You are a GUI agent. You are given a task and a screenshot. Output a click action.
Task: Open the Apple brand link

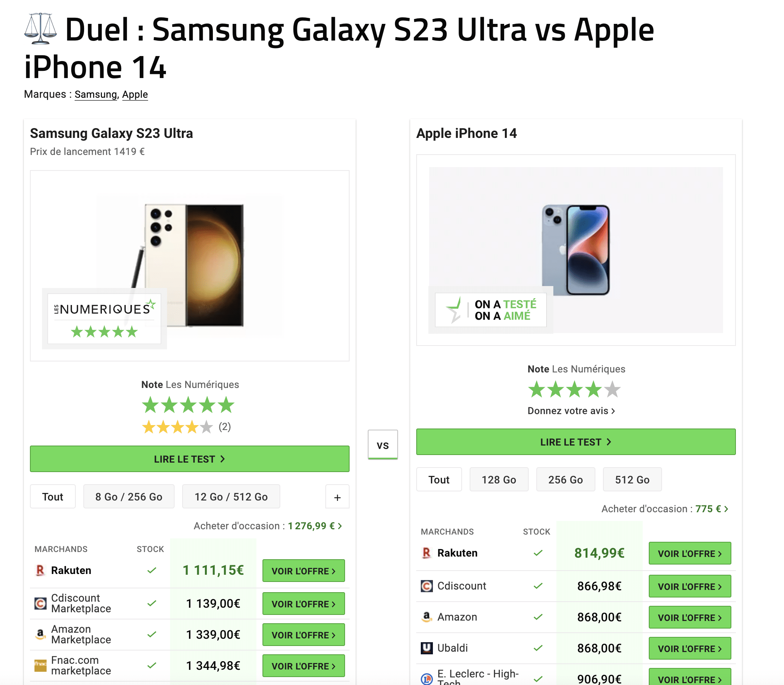[x=135, y=94]
